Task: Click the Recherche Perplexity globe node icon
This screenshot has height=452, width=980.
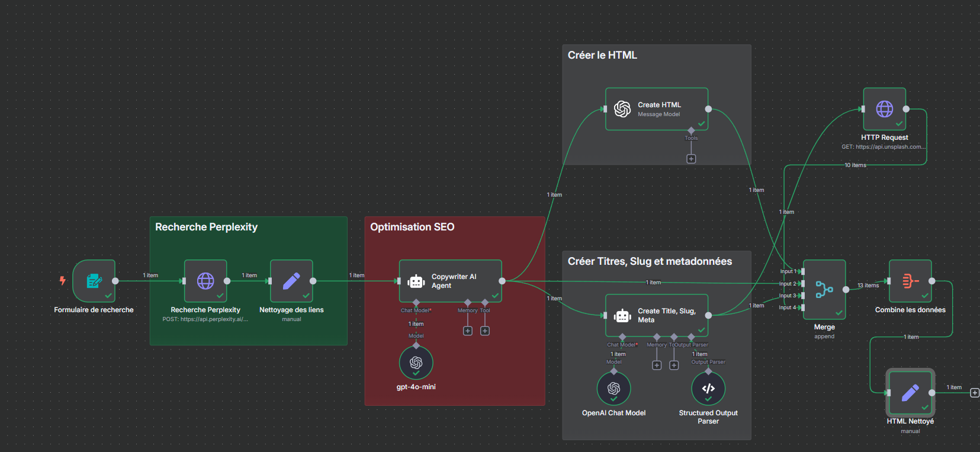Action: pyautogui.click(x=205, y=281)
